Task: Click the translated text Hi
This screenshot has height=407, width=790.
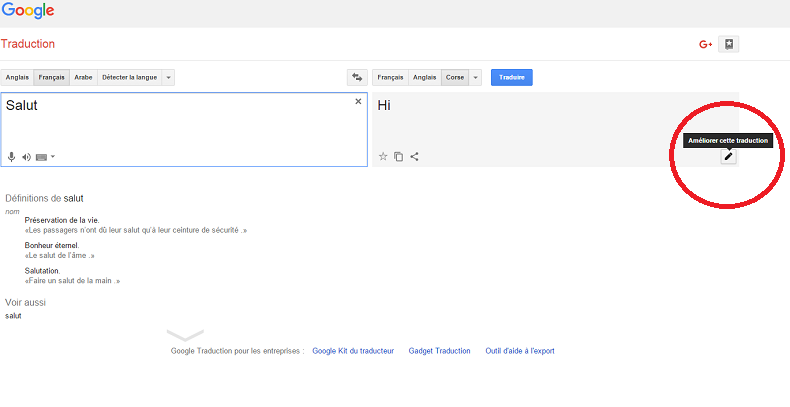Action: click(x=384, y=105)
